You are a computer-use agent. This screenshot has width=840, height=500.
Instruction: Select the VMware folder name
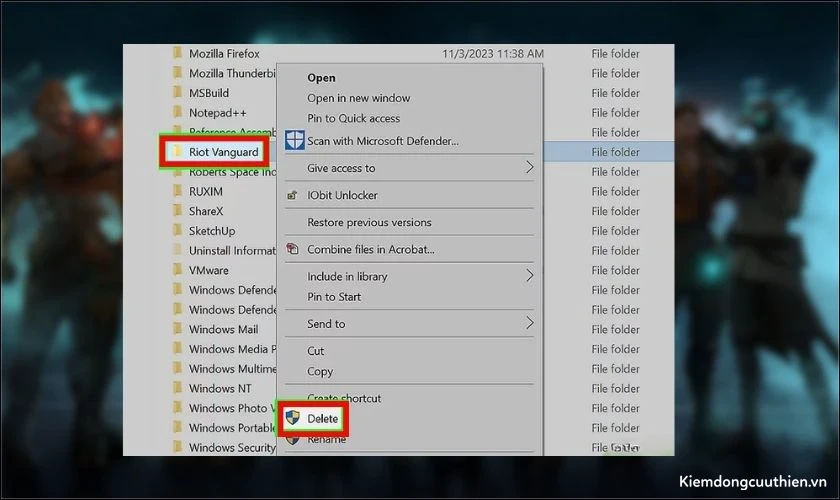click(x=208, y=270)
